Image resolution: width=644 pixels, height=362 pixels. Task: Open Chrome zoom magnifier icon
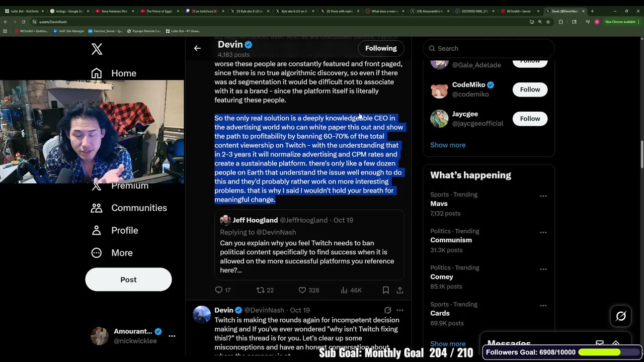pyautogui.click(x=540, y=22)
